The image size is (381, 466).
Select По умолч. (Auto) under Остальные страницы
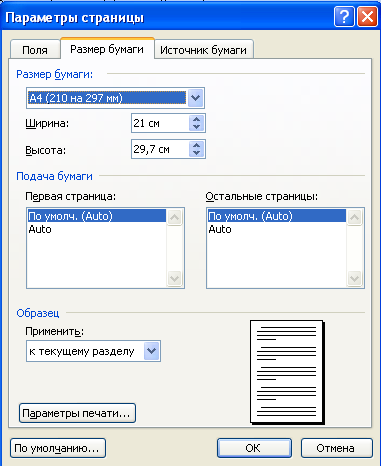click(277, 216)
